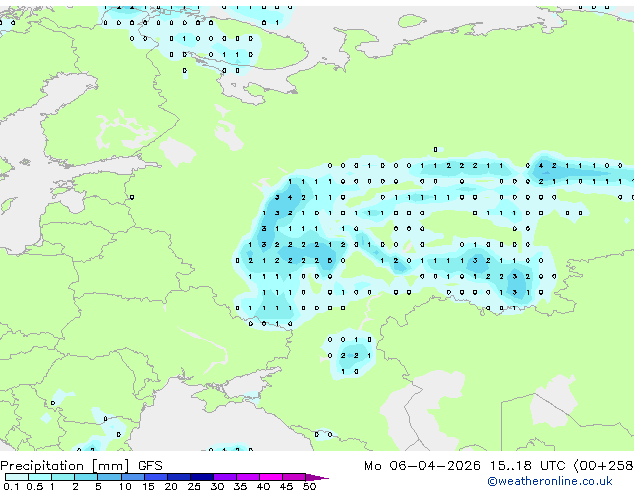Click the '45' legend scale label
The height and width of the screenshot is (490, 634).
286,486
